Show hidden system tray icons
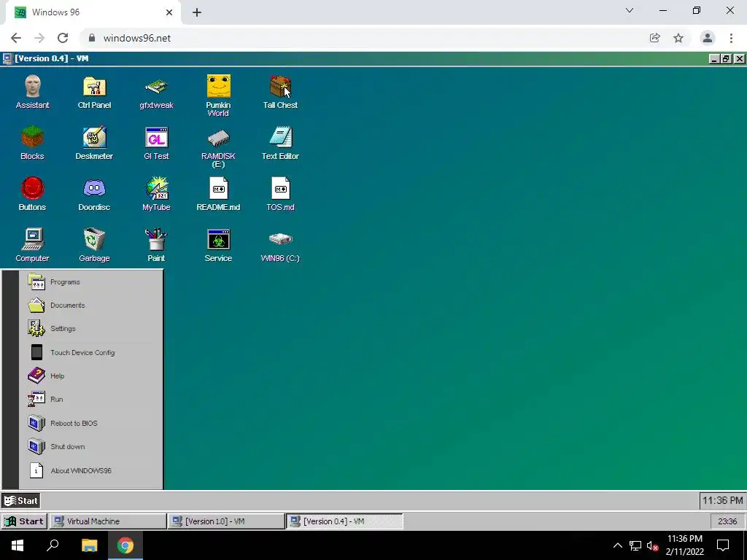Image resolution: width=747 pixels, height=560 pixels. [x=617, y=545]
